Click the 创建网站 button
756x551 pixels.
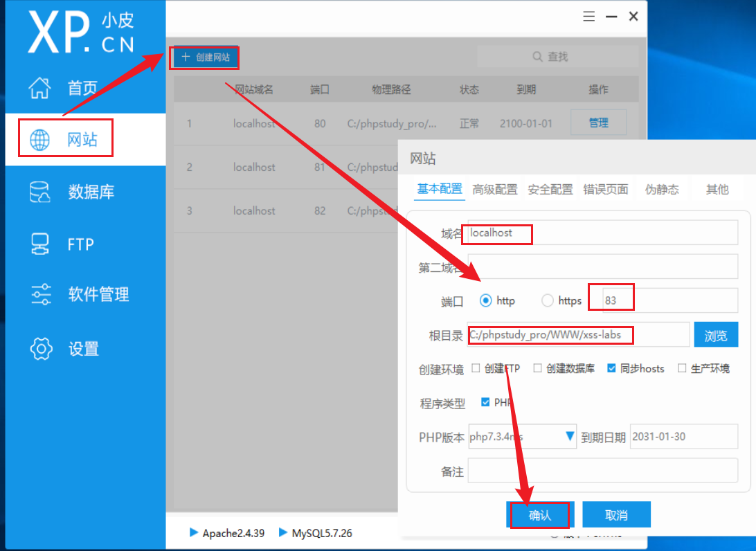point(205,57)
